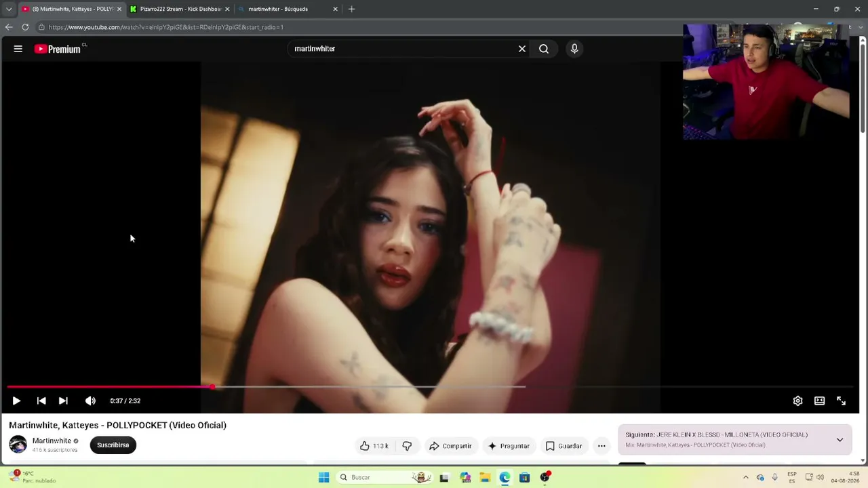Open the Preguntar AI ask button
This screenshot has width=868, height=488.
coord(509,446)
